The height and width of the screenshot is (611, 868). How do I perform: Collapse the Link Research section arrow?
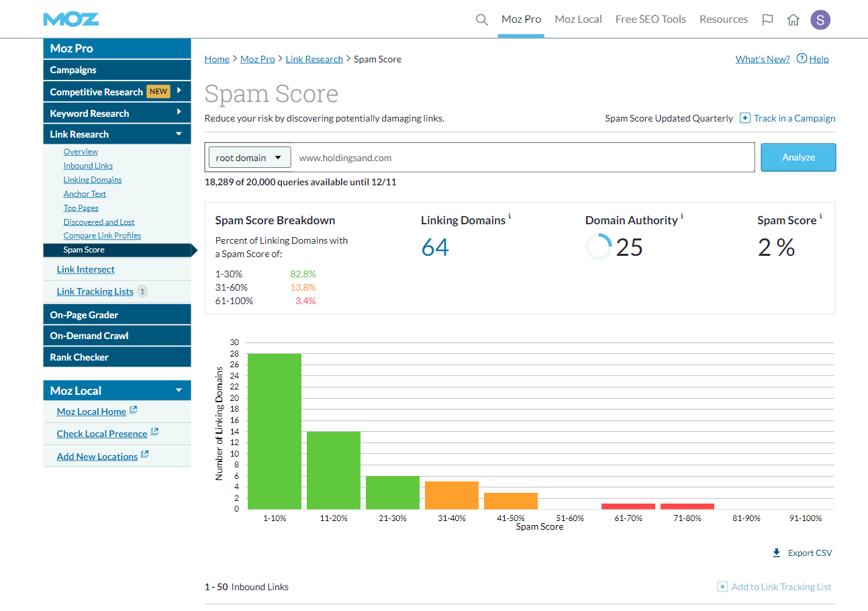pyautogui.click(x=179, y=134)
